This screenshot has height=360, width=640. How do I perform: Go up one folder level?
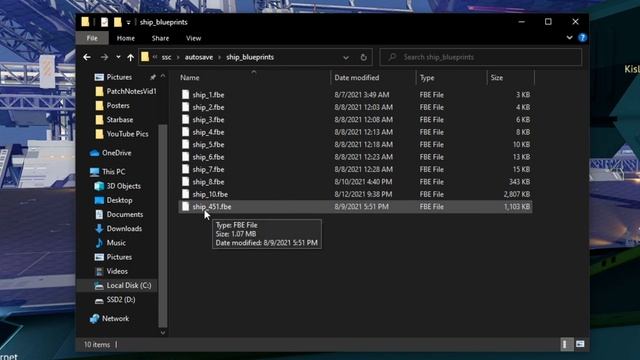131,57
